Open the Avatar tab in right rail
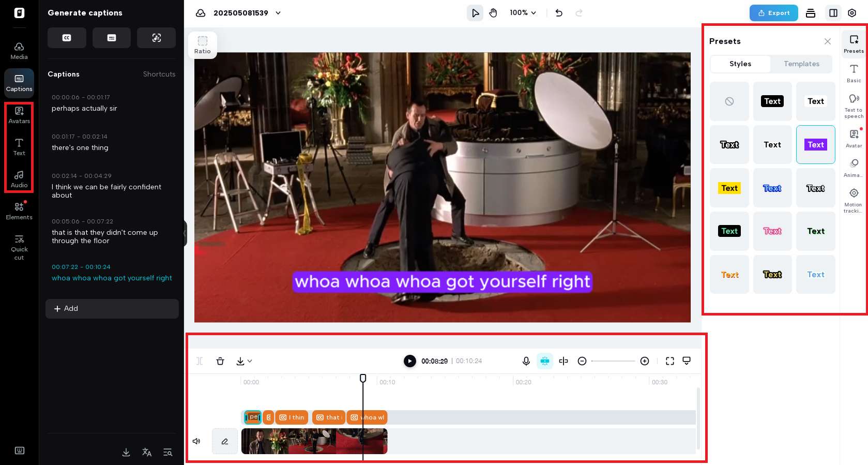868x465 pixels. click(x=854, y=138)
